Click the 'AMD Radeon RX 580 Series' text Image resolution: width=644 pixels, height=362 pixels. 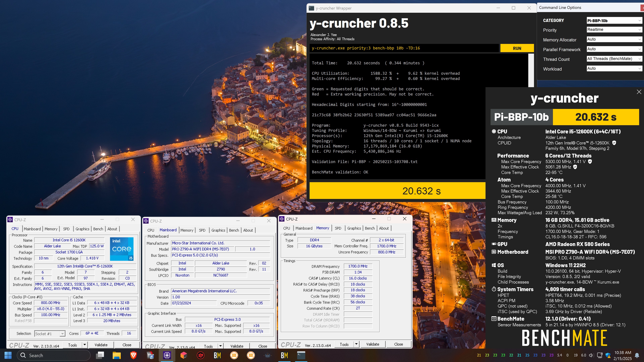pyautogui.click(x=577, y=244)
